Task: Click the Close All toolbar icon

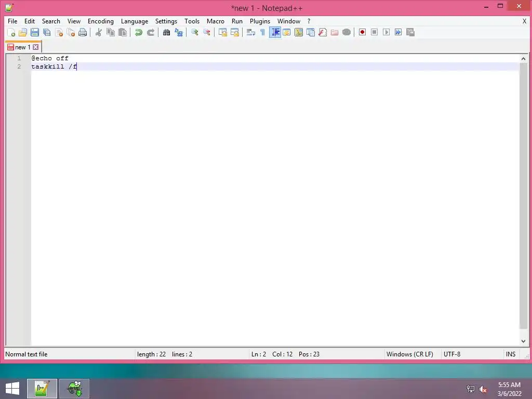Action: pyautogui.click(x=71, y=32)
